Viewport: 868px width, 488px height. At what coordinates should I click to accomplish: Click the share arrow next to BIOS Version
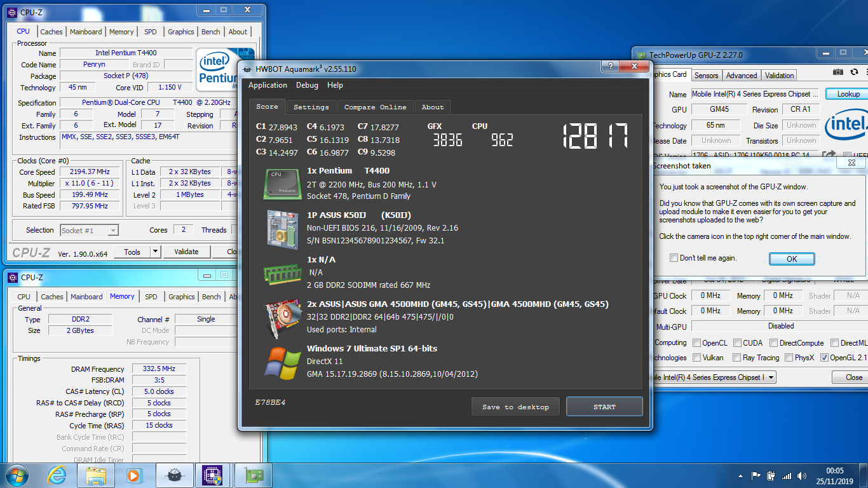tap(829, 154)
